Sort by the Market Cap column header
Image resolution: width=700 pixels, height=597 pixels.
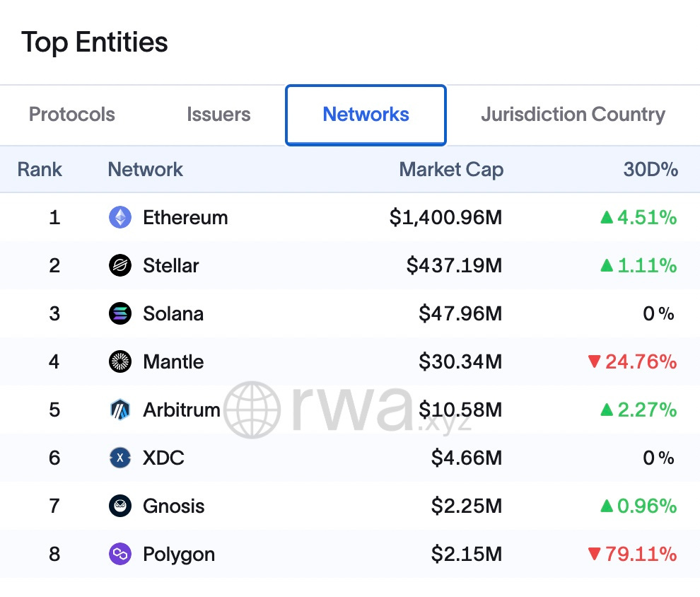451,170
